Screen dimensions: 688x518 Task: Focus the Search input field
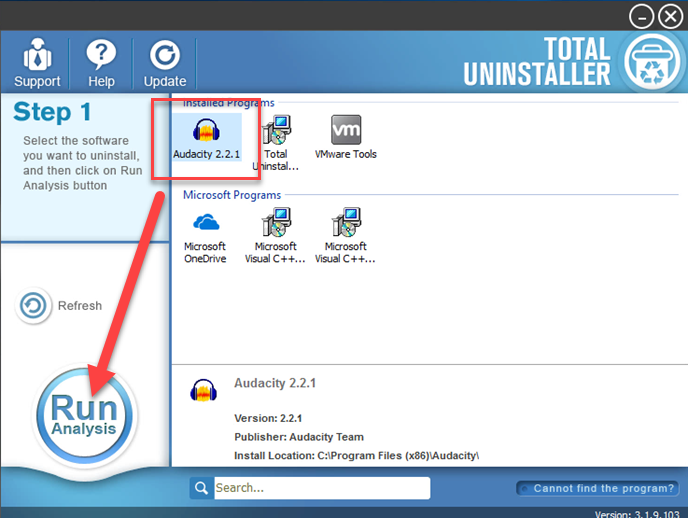tap(322, 488)
